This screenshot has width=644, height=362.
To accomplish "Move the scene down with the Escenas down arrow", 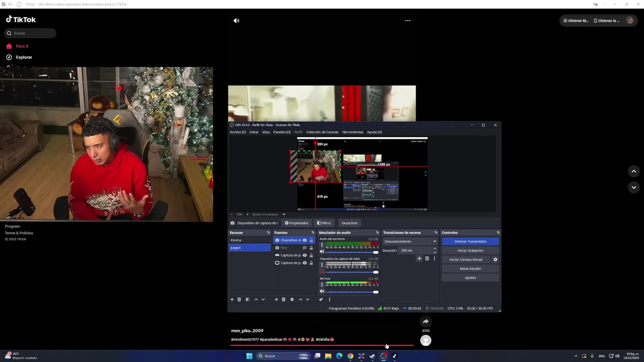I will click(263, 299).
